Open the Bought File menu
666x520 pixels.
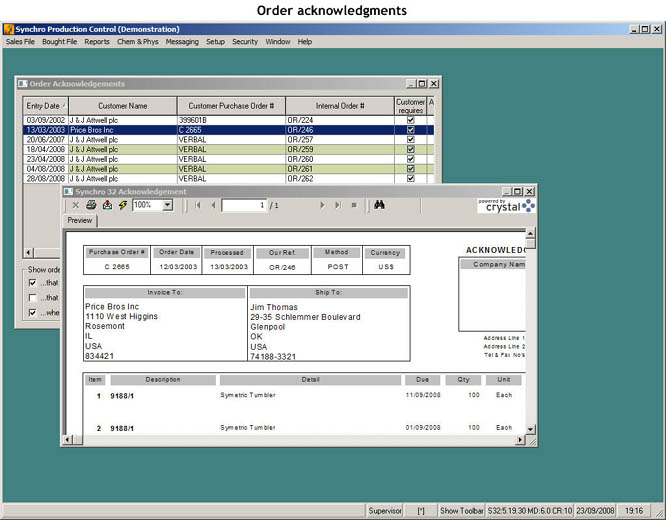(59, 42)
